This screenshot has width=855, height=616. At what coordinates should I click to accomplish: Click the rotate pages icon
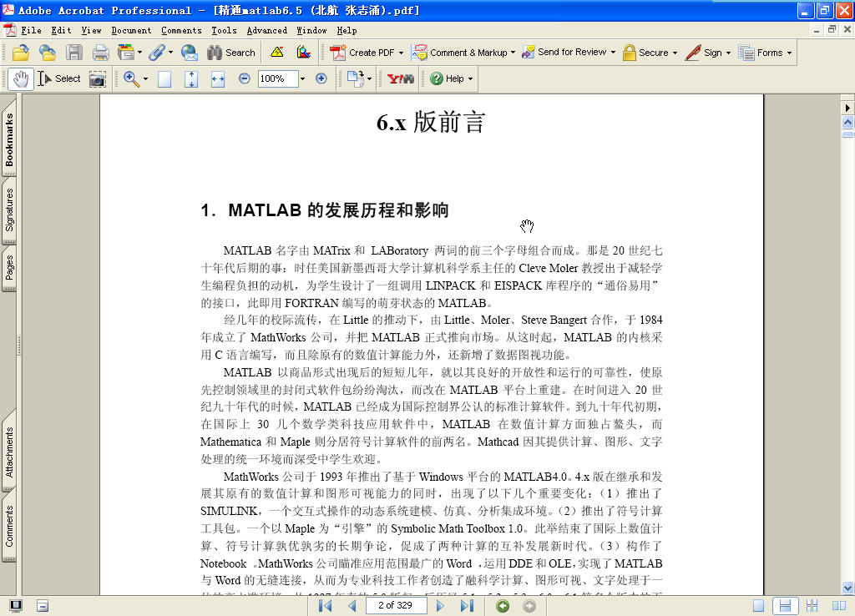(x=356, y=78)
